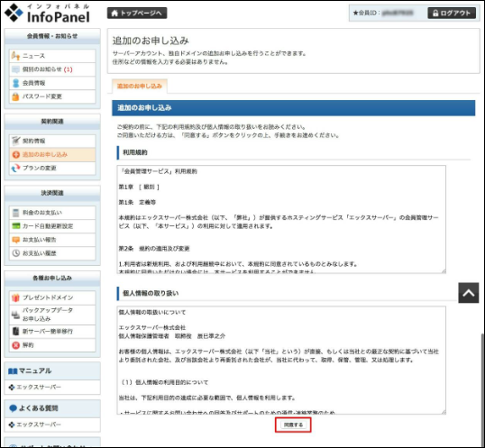
Task: Click the red X icon beside 解約
Action: tap(15, 345)
